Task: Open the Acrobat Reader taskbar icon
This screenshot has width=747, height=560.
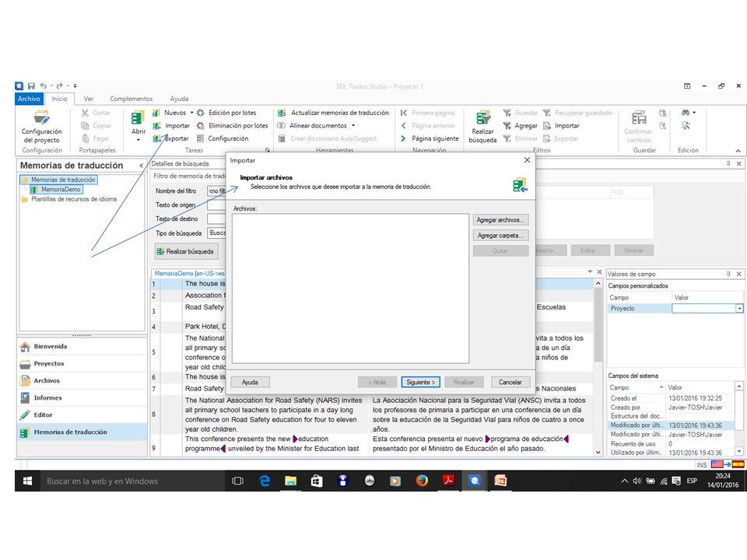Action: tap(448, 481)
